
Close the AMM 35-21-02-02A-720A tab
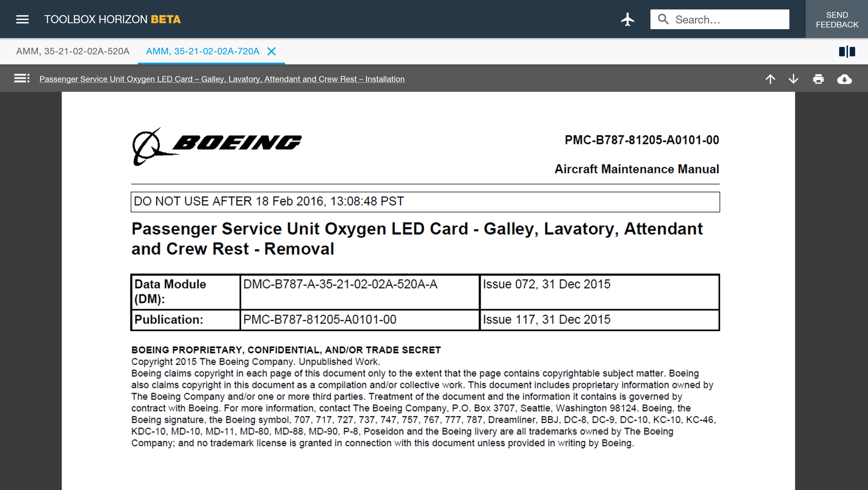[x=272, y=51]
